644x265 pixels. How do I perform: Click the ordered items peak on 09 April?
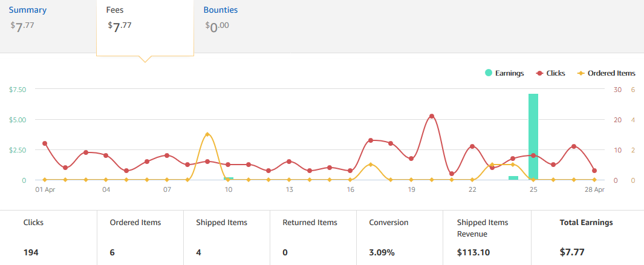[x=207, y=134]
